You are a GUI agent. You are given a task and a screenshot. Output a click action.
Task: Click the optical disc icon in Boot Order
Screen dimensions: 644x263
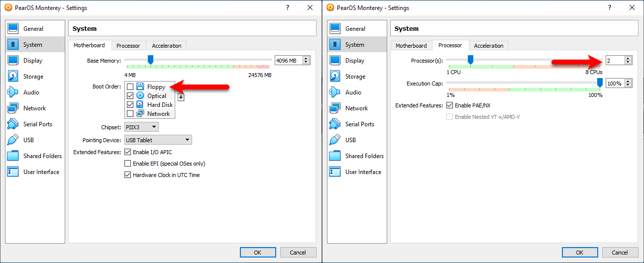click(140, 95)
